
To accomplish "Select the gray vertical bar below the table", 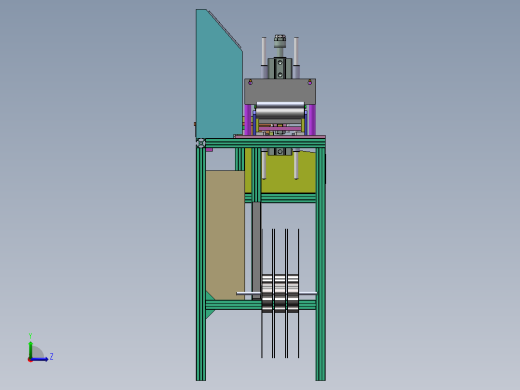I will point(256,250).
